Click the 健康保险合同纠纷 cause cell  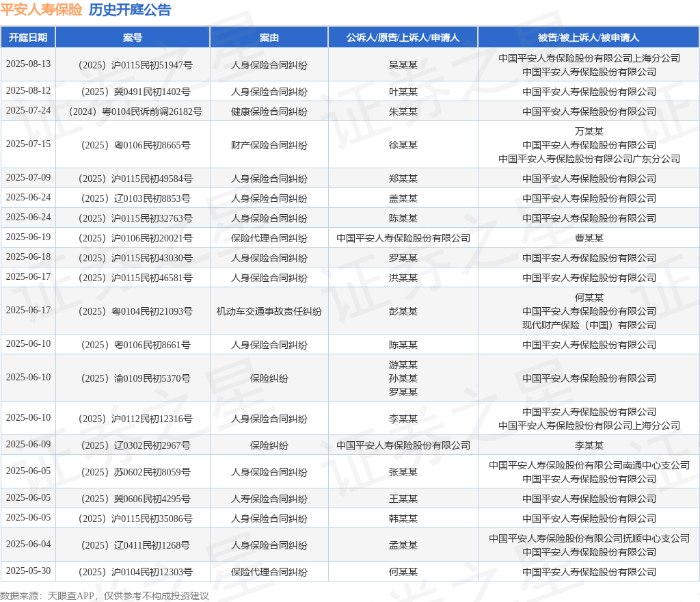[x=269, y=112]
